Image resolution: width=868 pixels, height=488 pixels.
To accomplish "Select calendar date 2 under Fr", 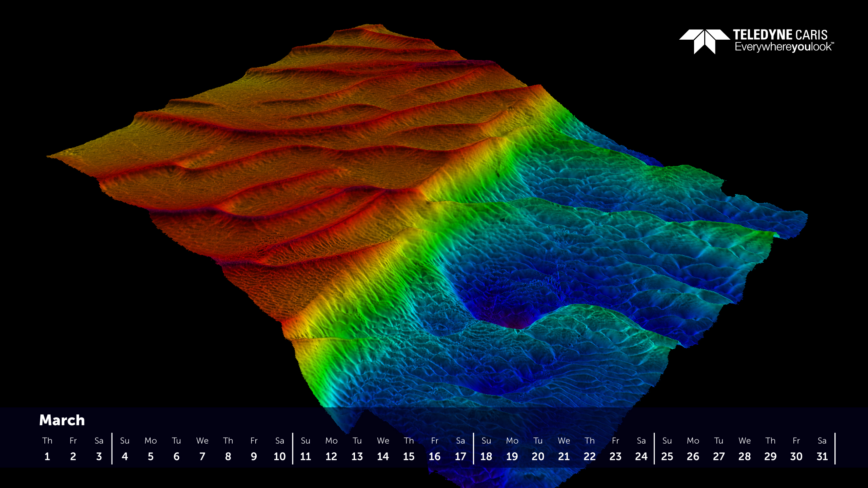I will 73,456.
